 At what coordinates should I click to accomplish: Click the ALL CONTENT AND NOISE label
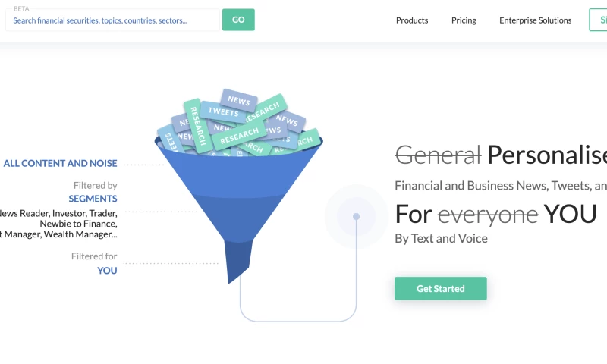coord(60,163)
